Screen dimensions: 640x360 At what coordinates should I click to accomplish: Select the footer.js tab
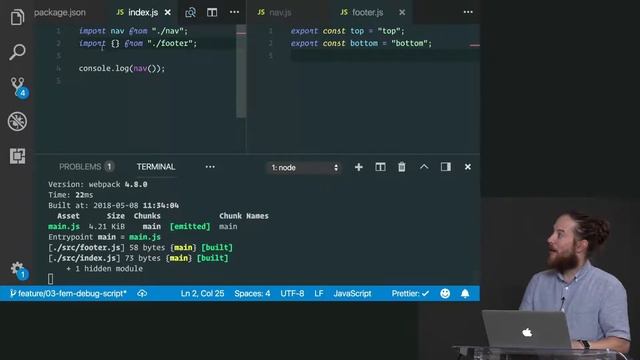point(362,13)
